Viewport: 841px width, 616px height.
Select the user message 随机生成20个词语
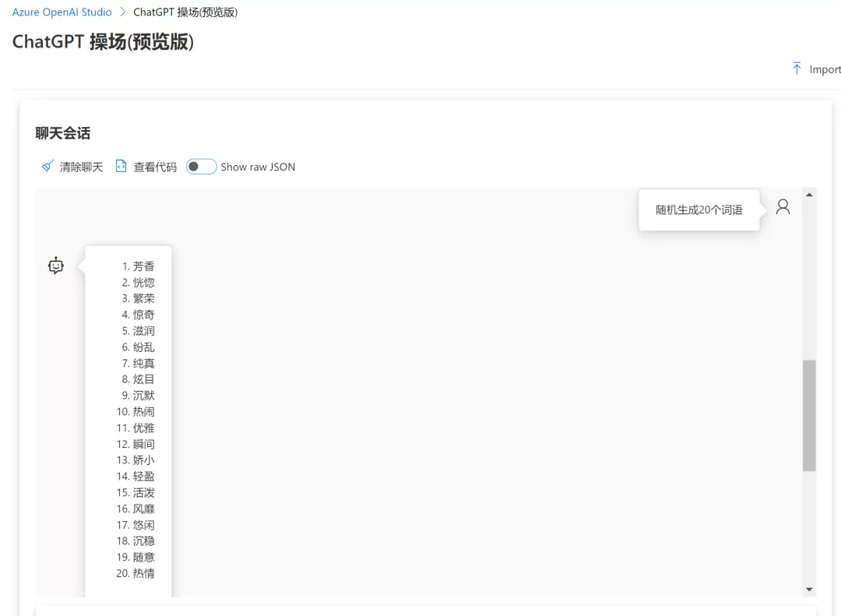pos(698,209)
